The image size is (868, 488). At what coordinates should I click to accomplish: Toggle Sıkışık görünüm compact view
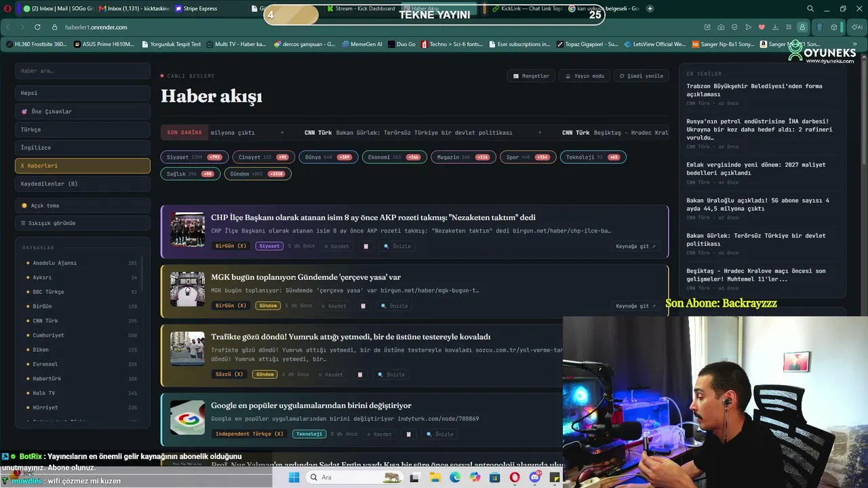(83, 223)
